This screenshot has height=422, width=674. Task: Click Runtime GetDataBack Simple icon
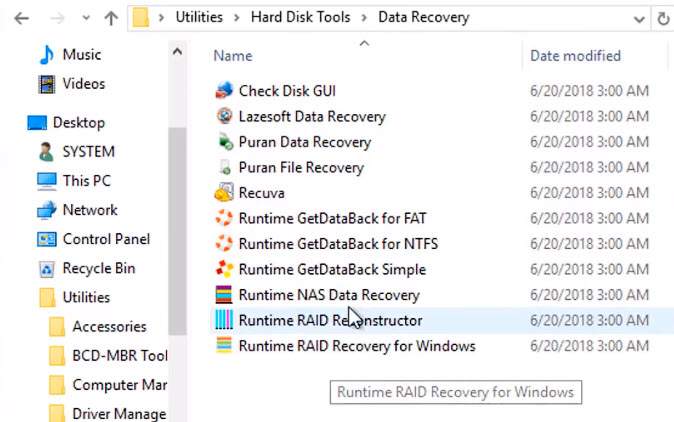[x=224, y=269]
